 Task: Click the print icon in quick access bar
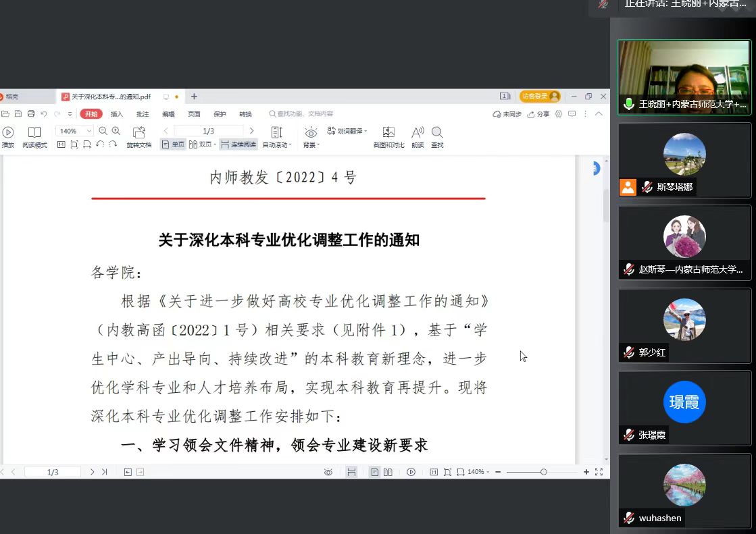(31, 114)
